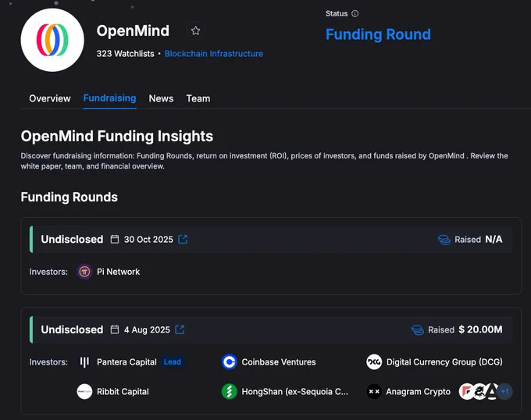Click the Funding Round status text

point(378,34)
